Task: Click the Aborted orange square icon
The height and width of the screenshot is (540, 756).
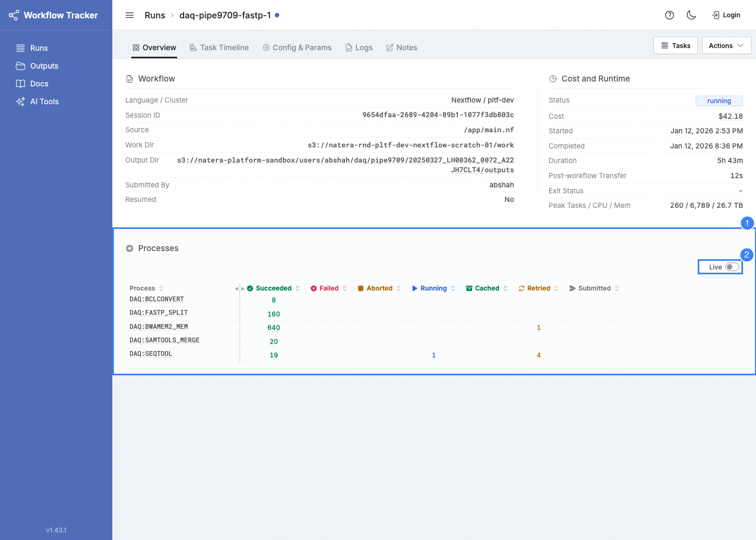Action: pos(361,288)
